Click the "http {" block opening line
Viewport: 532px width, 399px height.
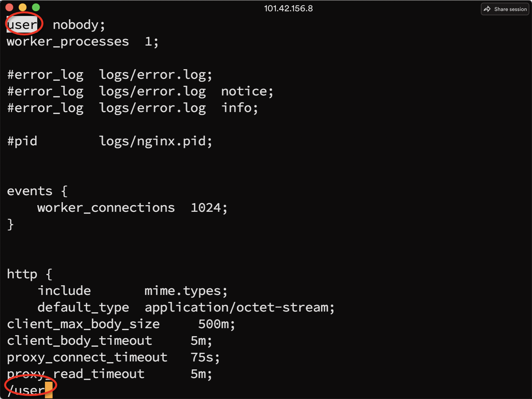(30, 274)
